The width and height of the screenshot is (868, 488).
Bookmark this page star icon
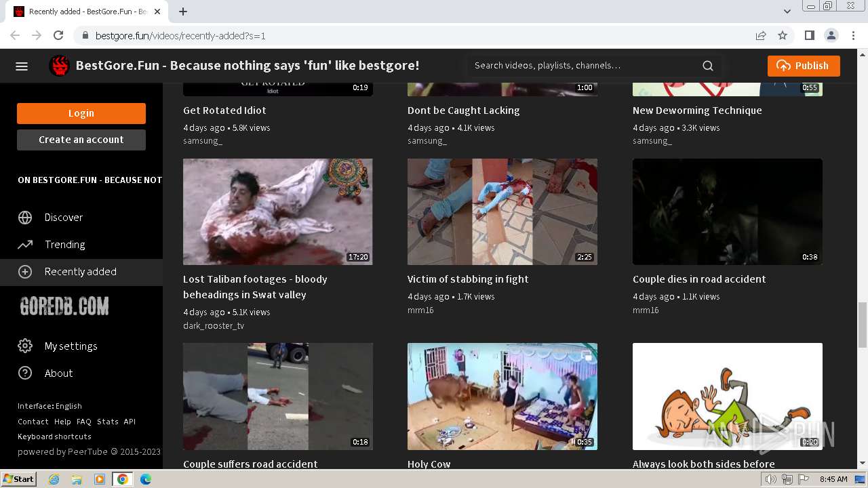[x=783, y=36]
